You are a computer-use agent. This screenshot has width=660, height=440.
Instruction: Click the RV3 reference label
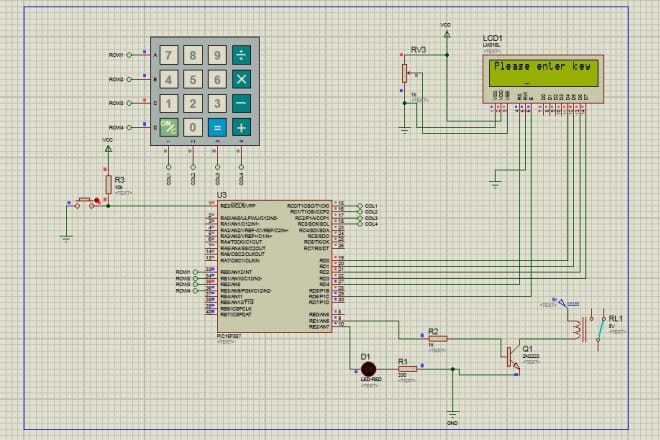[x=418, y=50]
